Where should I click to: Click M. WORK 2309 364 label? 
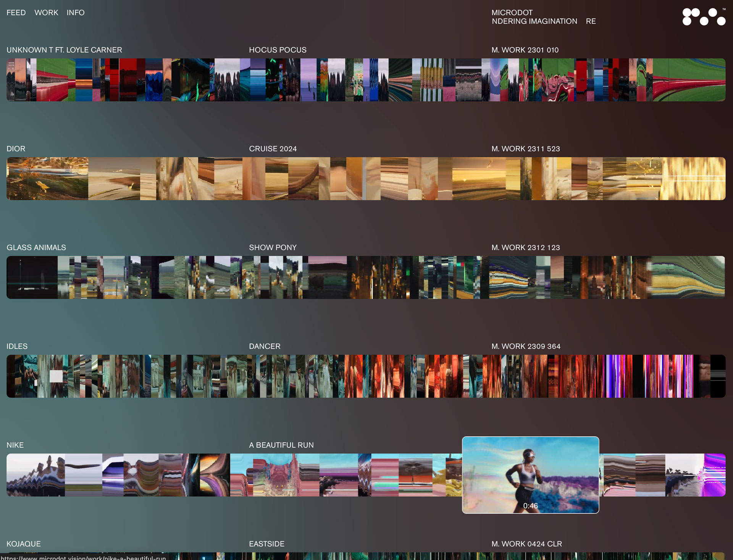[526, 346]
